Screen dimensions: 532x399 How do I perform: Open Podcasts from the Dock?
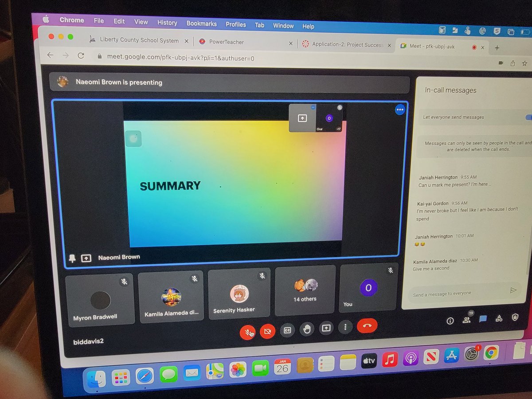pos(411,358)
